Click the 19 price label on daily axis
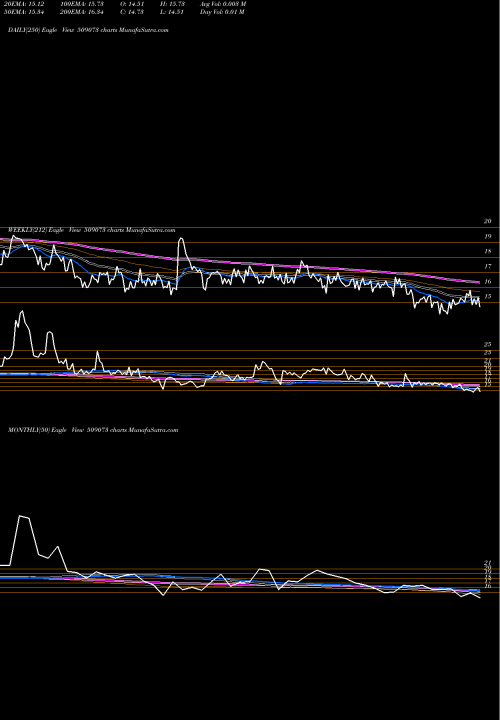The height and width of the screenshot is (720, 500). coord(488,236)
